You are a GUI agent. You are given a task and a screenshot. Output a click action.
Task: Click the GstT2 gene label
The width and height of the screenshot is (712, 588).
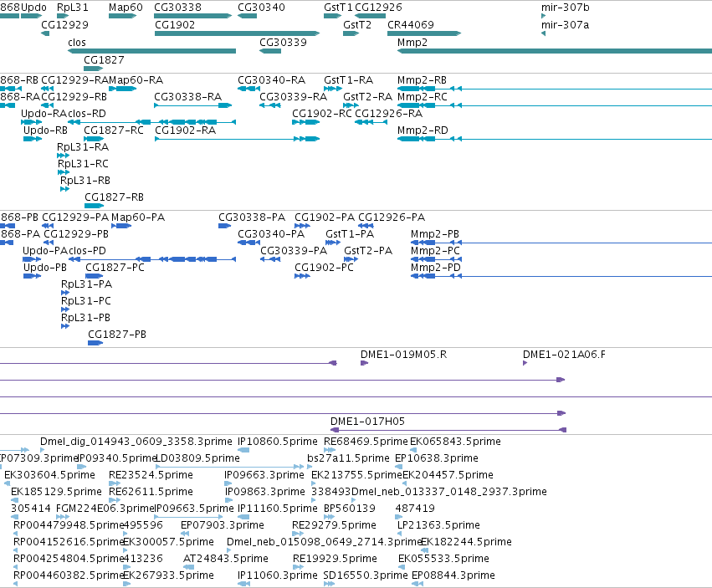[x=357, y=25]
